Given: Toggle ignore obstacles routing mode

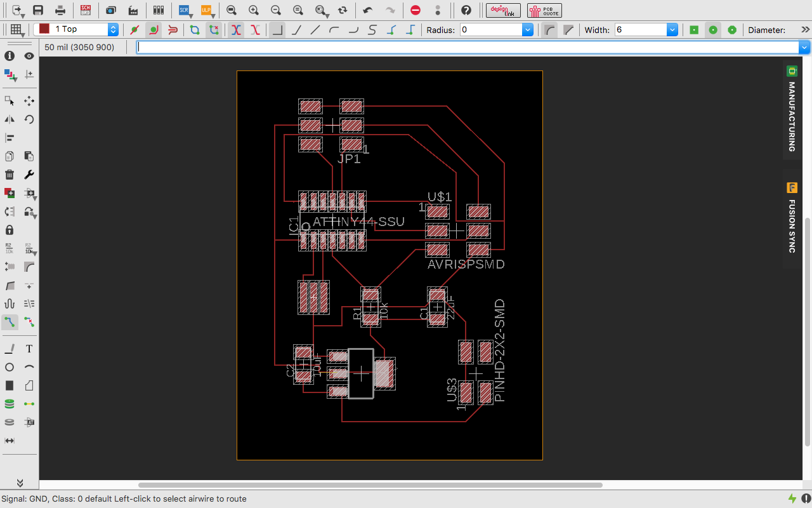Looking at the screenshot, I should coord(134,30).
